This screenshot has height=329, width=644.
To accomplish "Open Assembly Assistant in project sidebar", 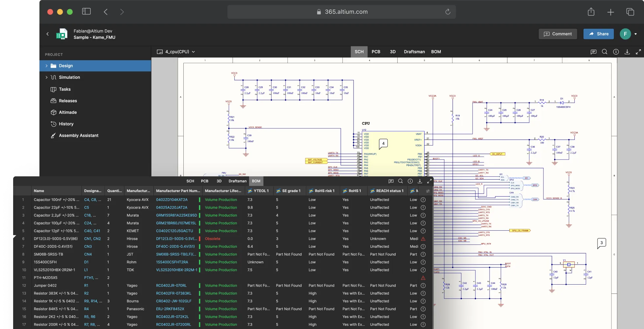I will 79,136.
